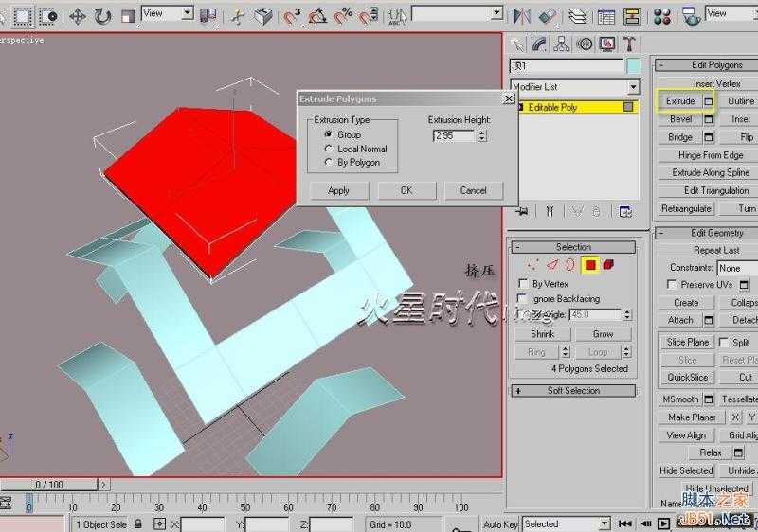
Task: Click the object color swatch
Action: pos(633,65)
